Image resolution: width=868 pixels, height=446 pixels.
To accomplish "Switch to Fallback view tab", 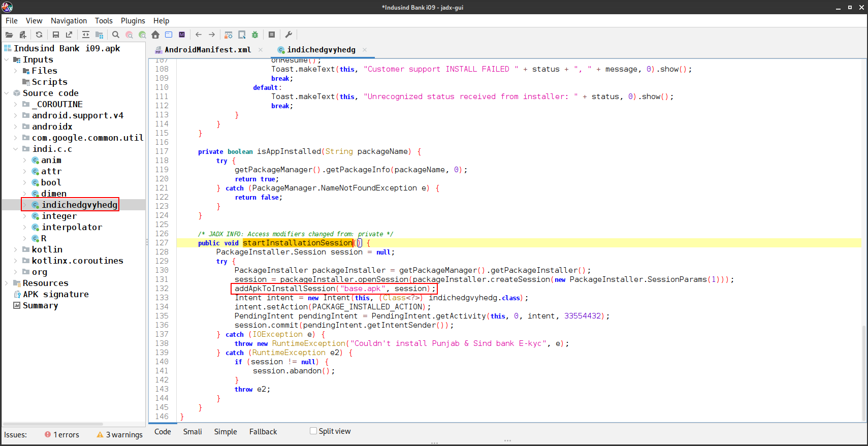I will pyautogui.click(x=263, y=432).
